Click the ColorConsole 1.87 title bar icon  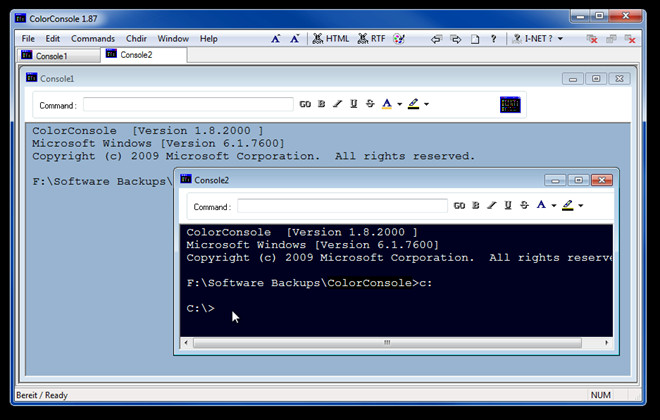[x=20, y=18]
